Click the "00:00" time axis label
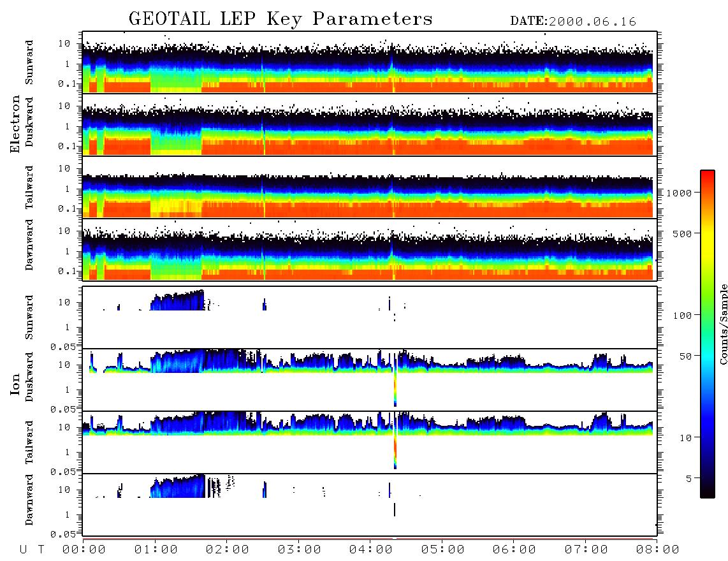 84,550
